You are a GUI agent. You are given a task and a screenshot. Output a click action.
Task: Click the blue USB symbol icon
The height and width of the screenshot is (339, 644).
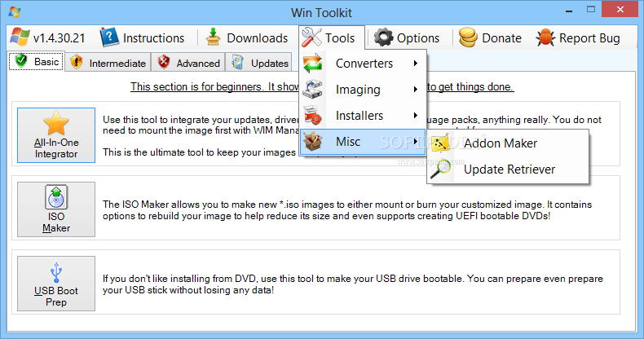[x=56, y=271]
